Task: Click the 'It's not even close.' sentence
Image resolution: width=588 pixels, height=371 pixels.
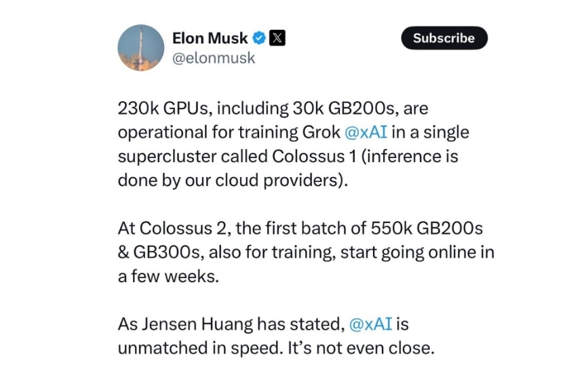Action: tap(361, 348)
